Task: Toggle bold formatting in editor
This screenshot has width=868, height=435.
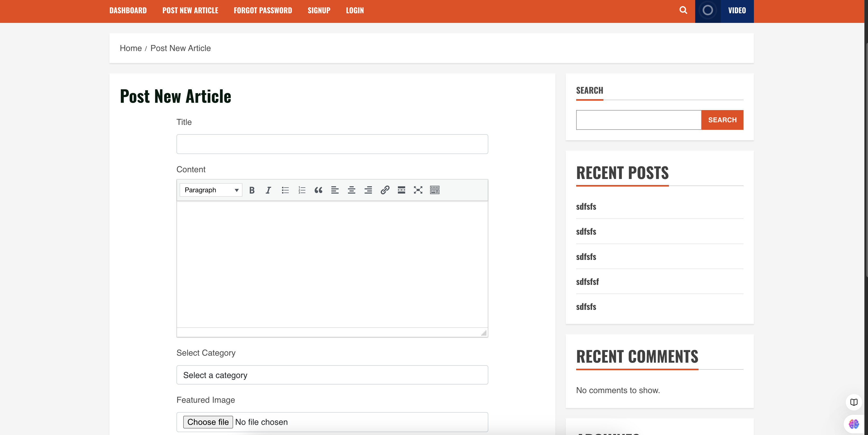Action: pyautogui.click(x=252, y=190)
